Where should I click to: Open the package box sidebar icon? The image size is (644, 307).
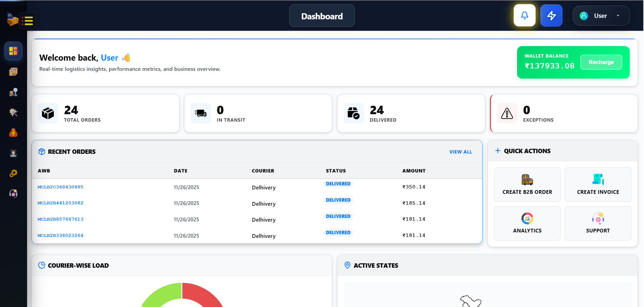(13, 71)
